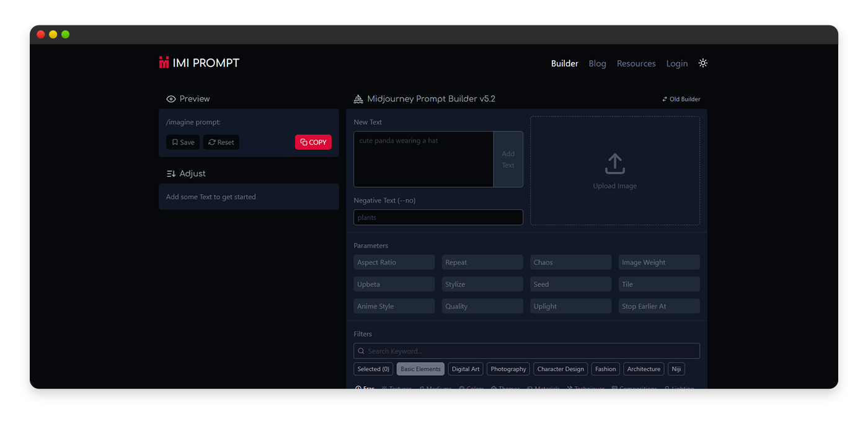Open the Aspect Ratio parameter
This screenshot has width=868, height=434.
394,262
